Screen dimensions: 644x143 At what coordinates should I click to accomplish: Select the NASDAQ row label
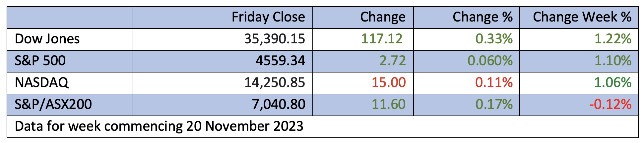[x=42, y=83]
